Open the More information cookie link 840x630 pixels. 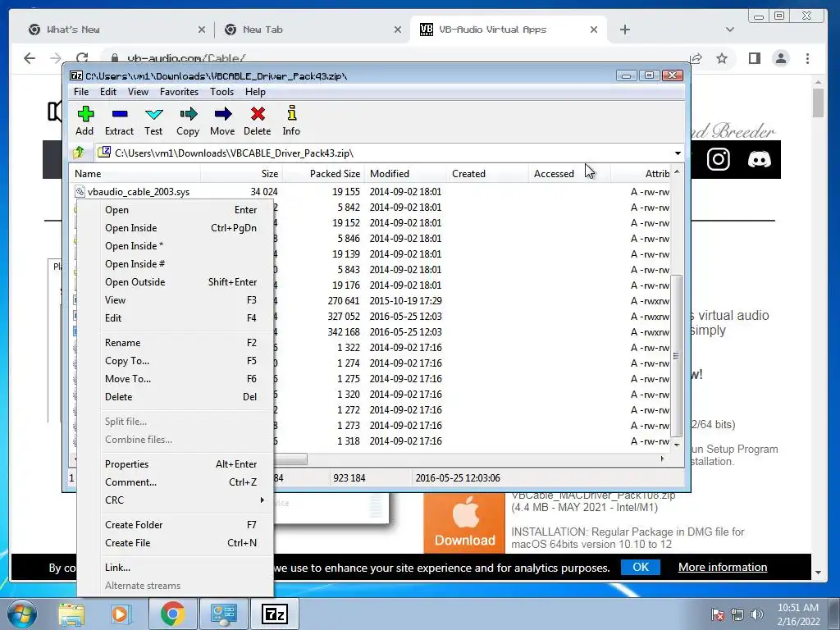tap(722, 567)
